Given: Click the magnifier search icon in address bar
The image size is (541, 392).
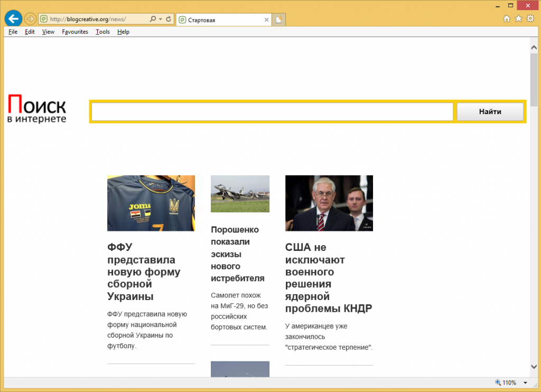Looking at the screenshot, I should pyautogui.click(x=152, y=19).
